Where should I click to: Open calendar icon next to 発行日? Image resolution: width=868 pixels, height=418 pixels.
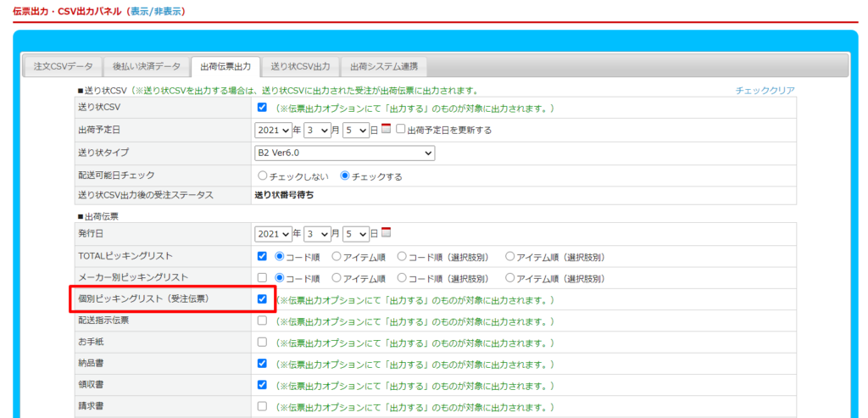387,233
